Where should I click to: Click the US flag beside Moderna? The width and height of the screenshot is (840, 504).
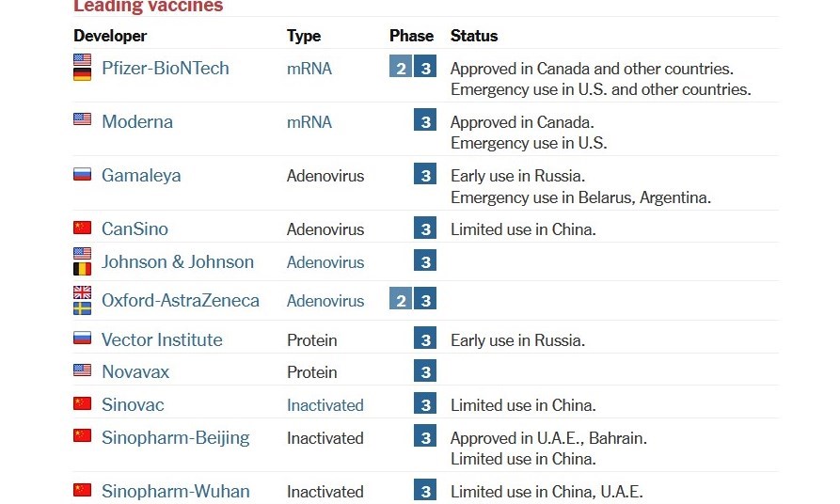[83, 120]
